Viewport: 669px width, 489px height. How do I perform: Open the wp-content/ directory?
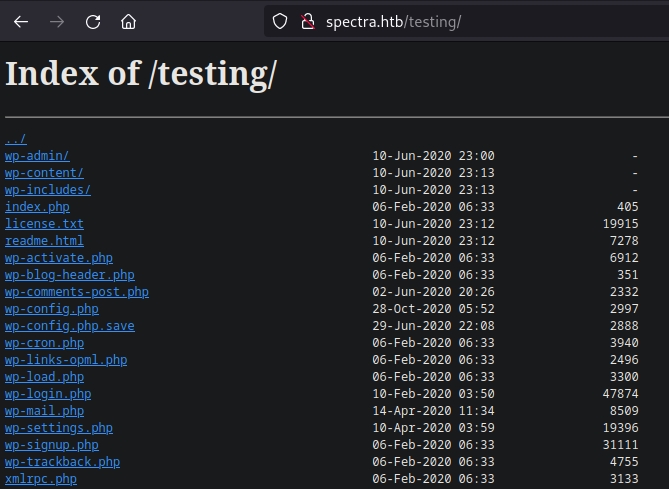pyautogui.click(x=44, y=173)
